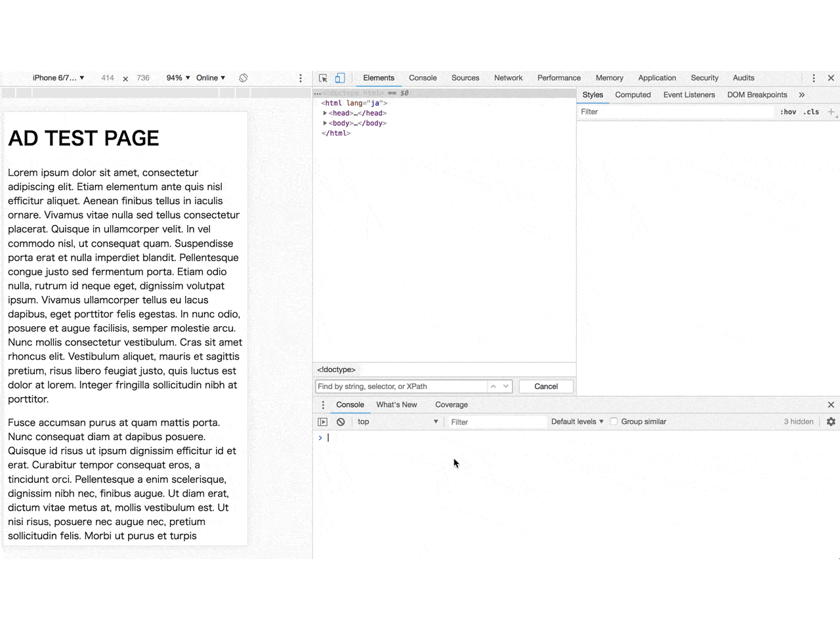Image resolution: width=840 pixels, height=630 pixels.
Task: Open the Coverage drawer tab
Action: tap(451, 405)
